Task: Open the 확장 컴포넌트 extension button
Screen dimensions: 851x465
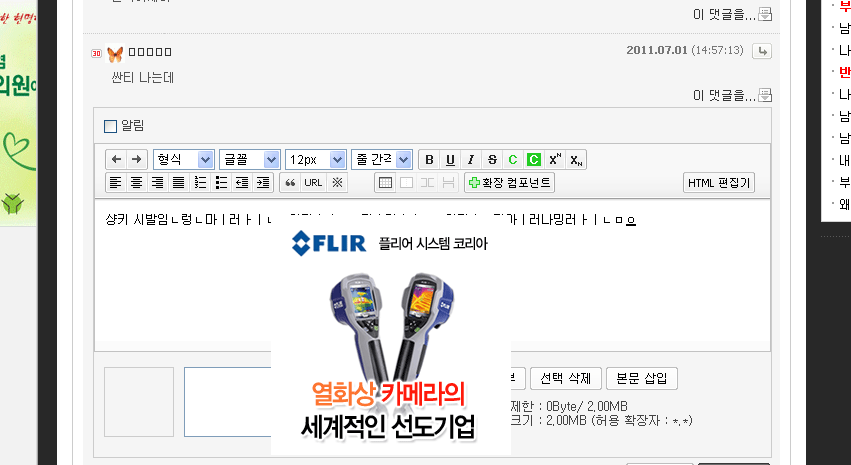Action: click(509, 183)
